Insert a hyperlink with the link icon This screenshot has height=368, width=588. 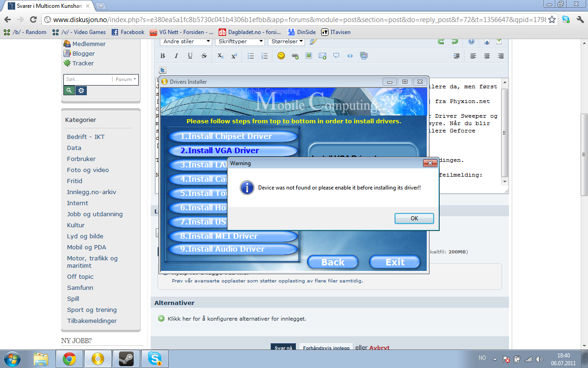(295, 56)
